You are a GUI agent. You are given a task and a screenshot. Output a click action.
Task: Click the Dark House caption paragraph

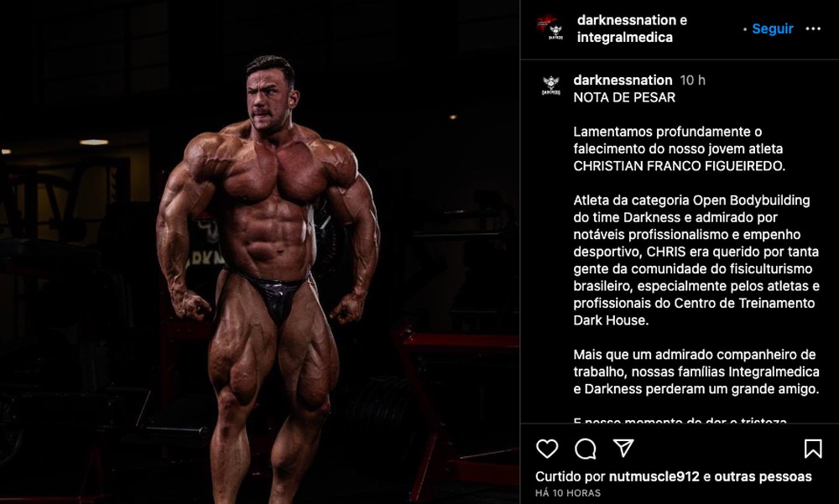tap(696, 260)
